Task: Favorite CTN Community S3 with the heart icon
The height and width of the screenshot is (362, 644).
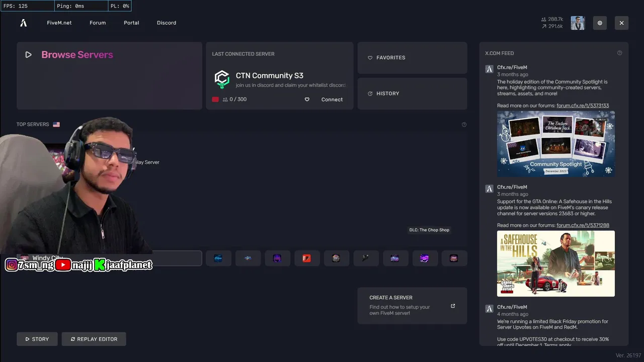Action: click(x=307, y=100)
